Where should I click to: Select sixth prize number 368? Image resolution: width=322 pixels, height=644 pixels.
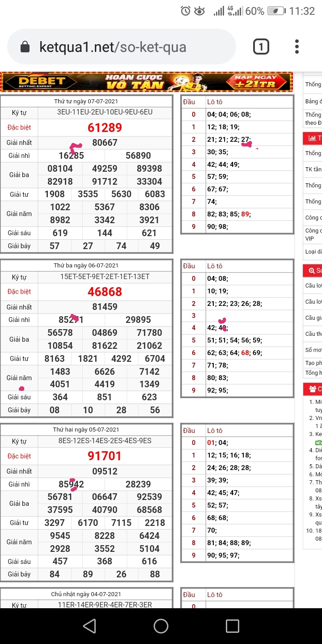point(105,561)
